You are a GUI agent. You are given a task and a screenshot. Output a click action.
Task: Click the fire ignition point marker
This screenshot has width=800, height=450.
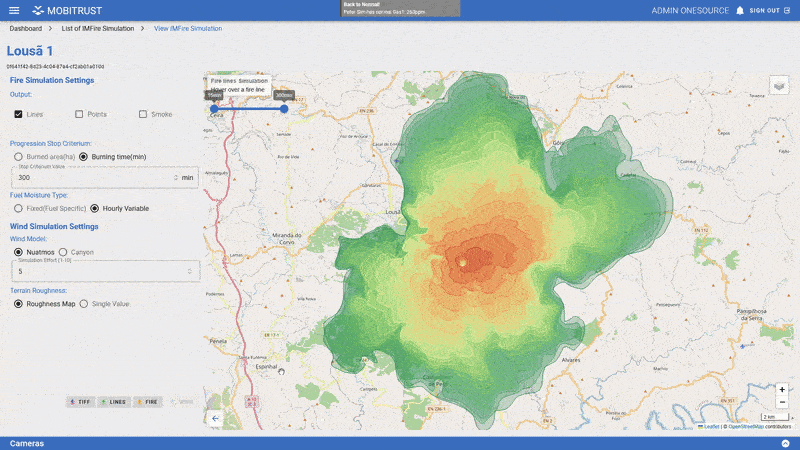(x=462, y=263)
